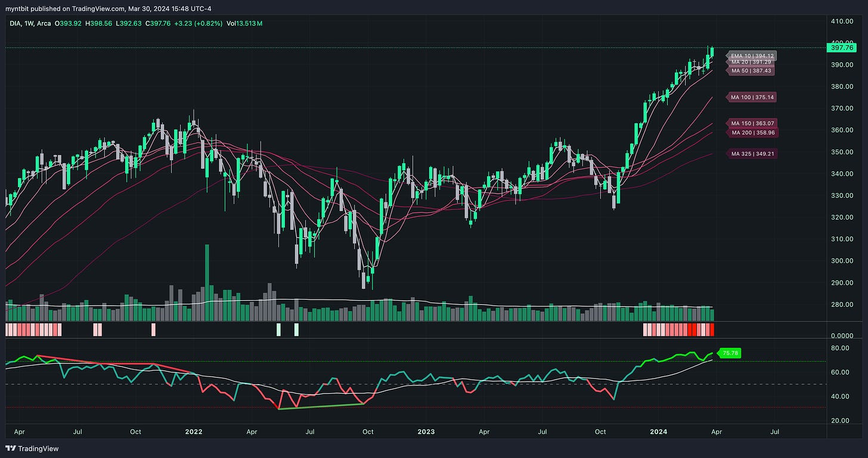Select the MA 325 | 349.21 label
The height and width of the screenshot is (458, 868).
pos(752,154)
